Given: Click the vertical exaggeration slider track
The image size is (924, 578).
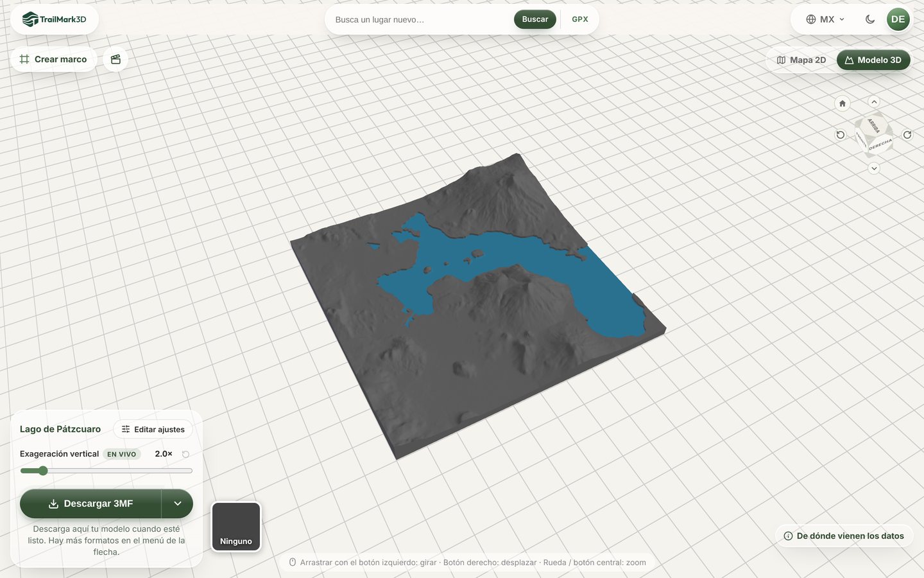Looking at the screenshot, I should [x=107, y=471].
